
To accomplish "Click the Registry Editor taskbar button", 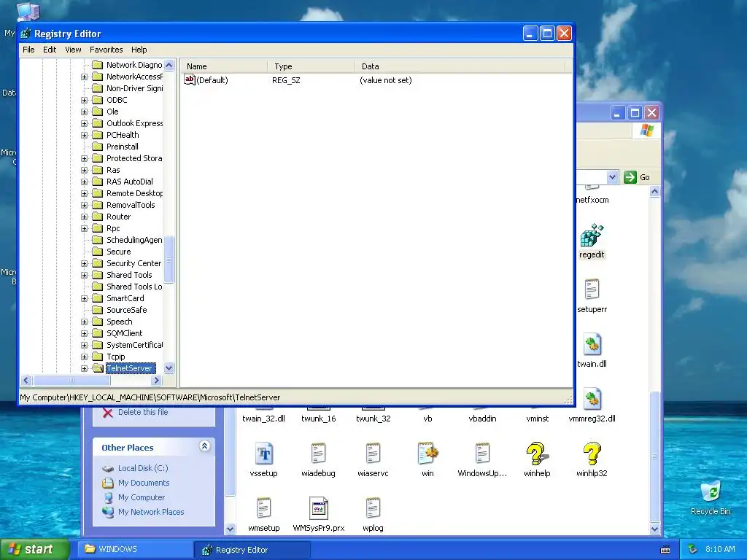I will point(252,550).
